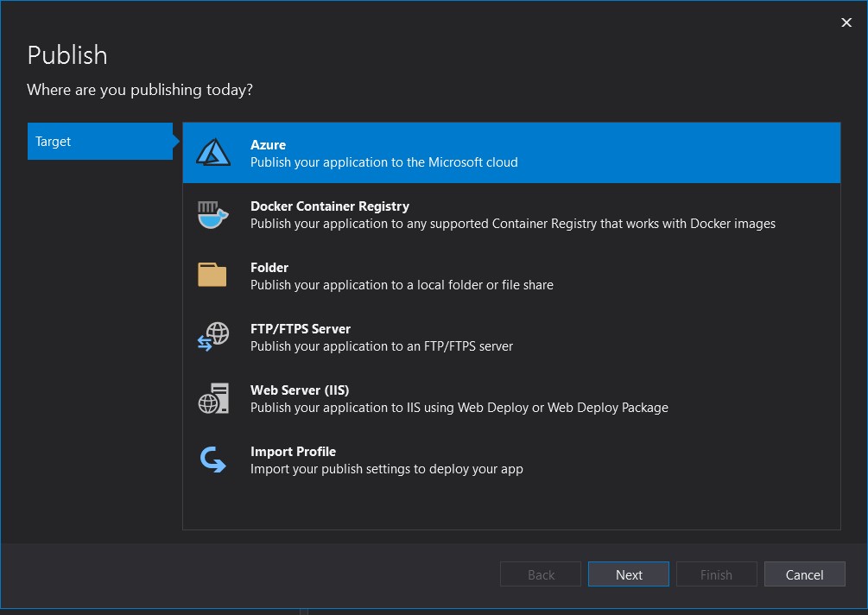This screenshot has width=868, height=615.
Task: Click 'Publish your application to an FTP/FTPS server'
Action: pyautogui.click(x=382, y=346)
